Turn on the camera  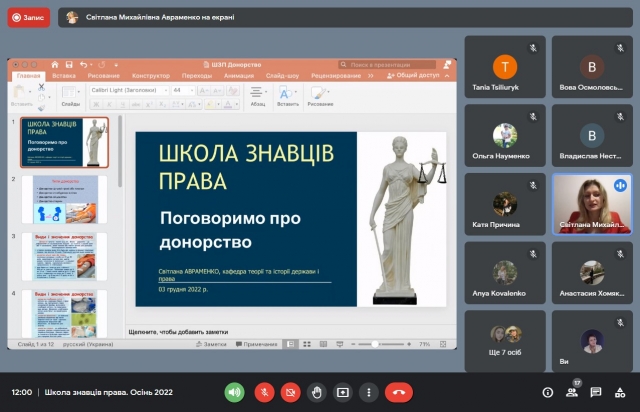tap(291, 392)
